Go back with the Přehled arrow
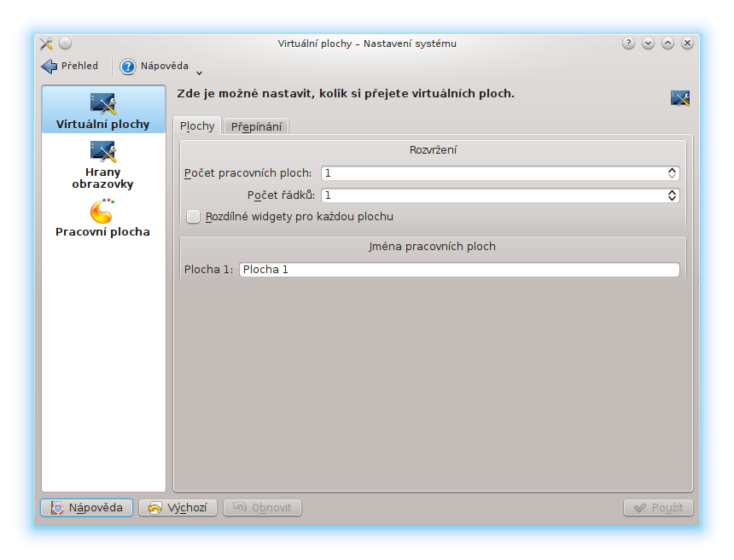 [x=50, y=67]
